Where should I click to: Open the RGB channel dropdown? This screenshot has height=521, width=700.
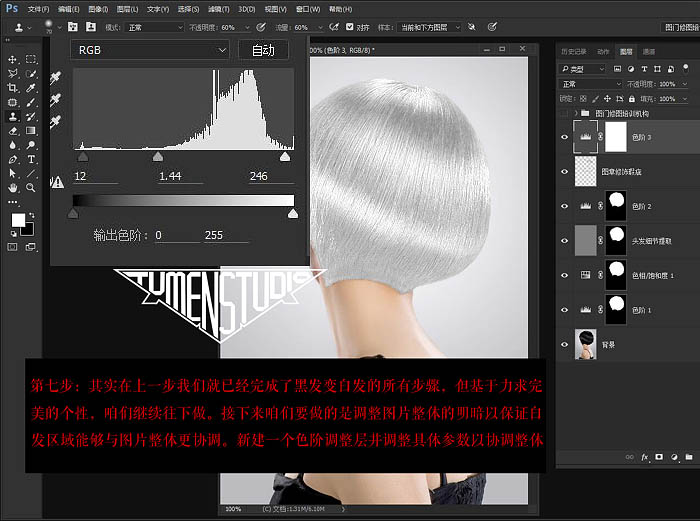(x=150, y=50)
